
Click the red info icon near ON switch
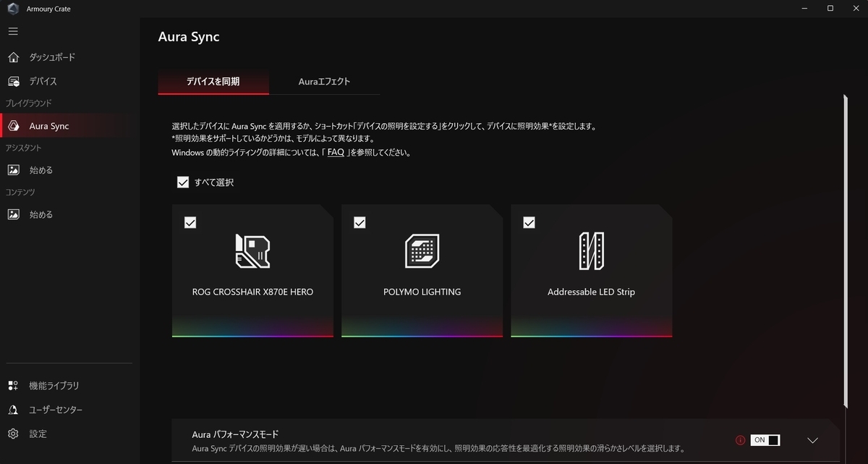[740, 440]
